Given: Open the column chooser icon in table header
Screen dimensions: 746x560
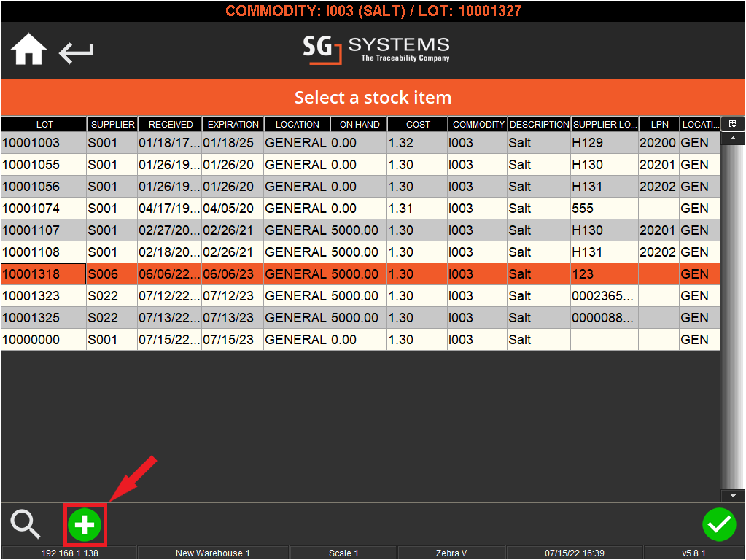Looking at the screenshot, I should click(x=733, y=124).
